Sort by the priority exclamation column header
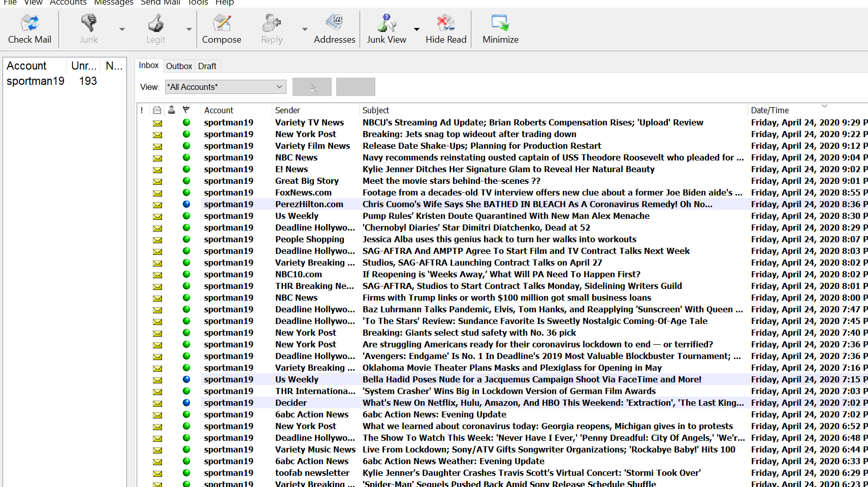Viewport: 868px width, 487px height. click(x=142, y=110)
